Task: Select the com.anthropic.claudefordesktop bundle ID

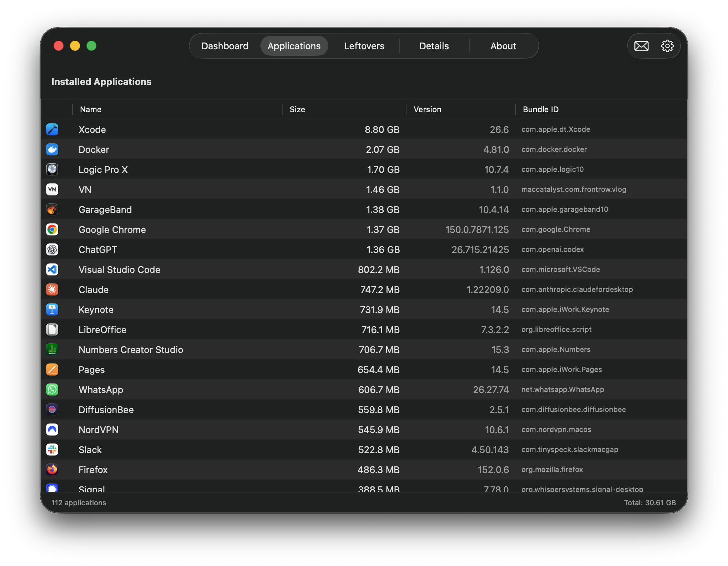Action: [577, 289]
